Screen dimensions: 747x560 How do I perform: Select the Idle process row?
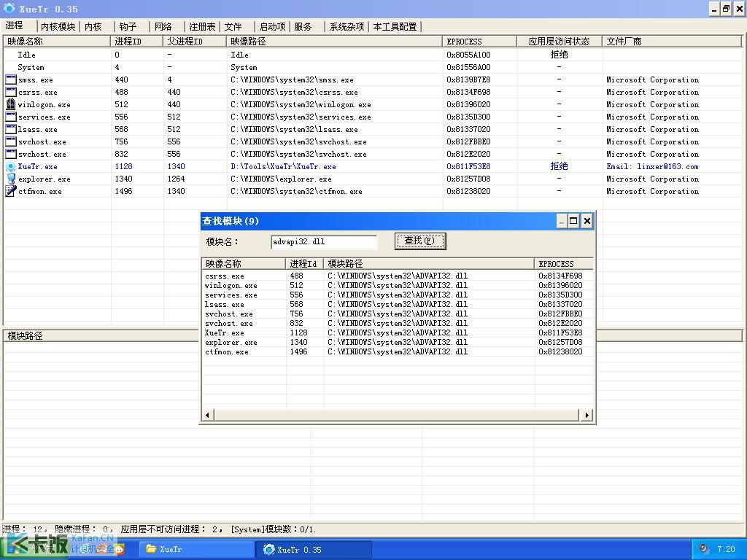pyautogui.click(x=371, y=55)
